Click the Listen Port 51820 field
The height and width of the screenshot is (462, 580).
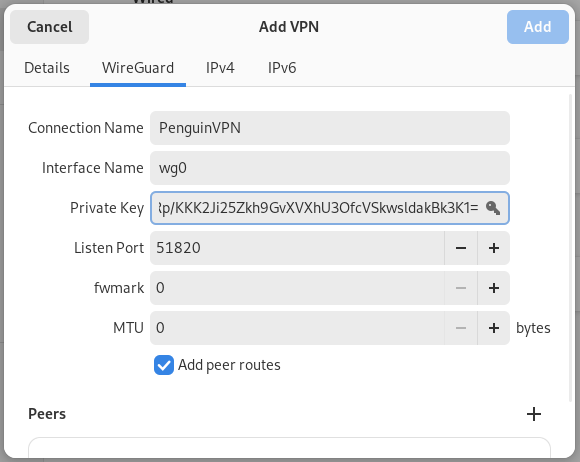click(x=297, y=248)
